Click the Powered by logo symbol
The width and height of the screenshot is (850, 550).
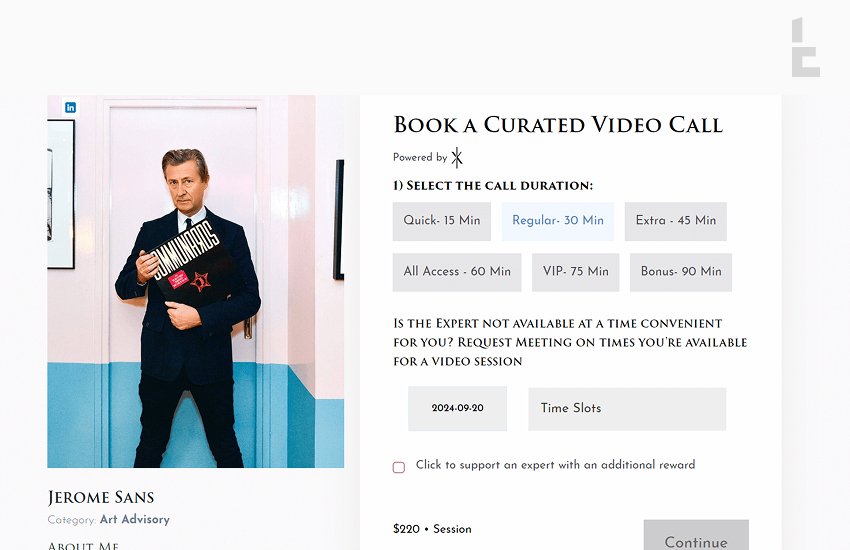pyautogui.click(x=457, y=158)
